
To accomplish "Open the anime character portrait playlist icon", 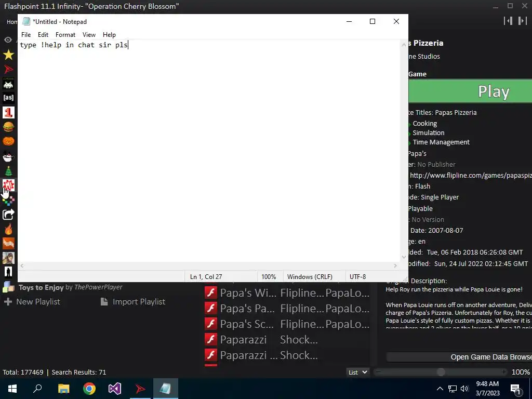I will pos(8,258).
